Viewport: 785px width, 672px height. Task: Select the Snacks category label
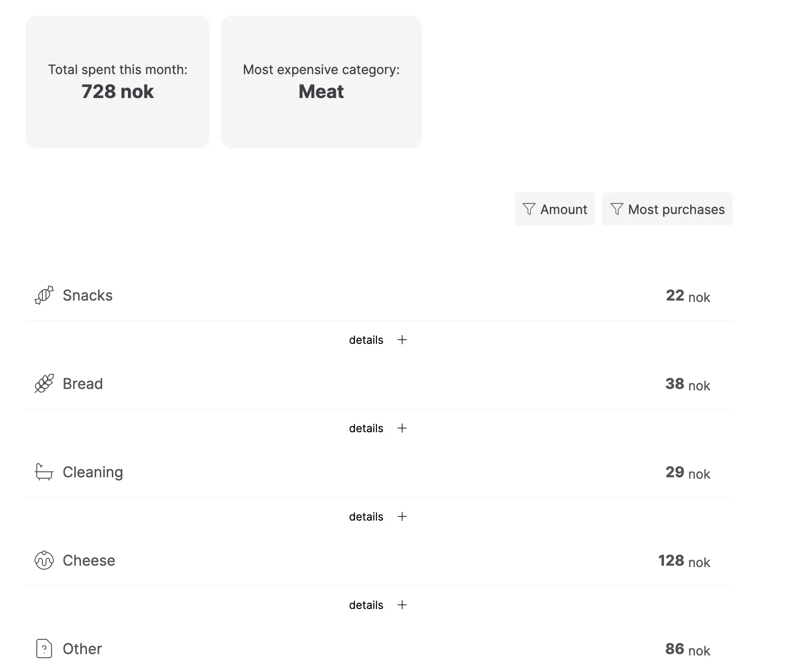point(87,295)
